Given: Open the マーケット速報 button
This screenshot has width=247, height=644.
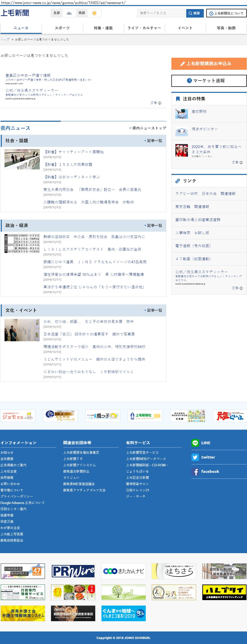Looking at the screenshot, I should [x=209, y=81].
